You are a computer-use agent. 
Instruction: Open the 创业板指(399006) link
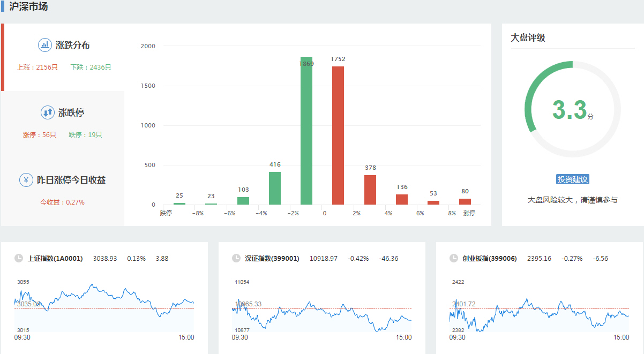click(490, 259)
